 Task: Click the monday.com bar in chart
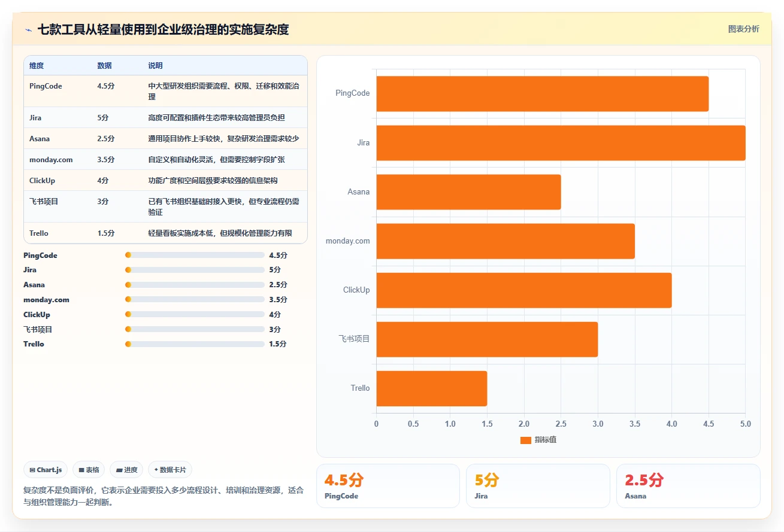[x=505, y=241]
